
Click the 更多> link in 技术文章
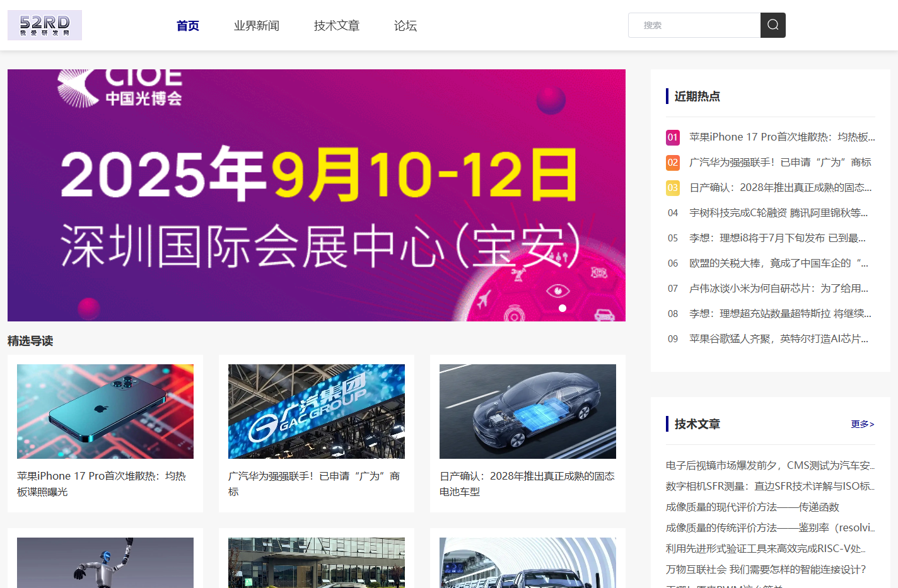pos(863,424)
